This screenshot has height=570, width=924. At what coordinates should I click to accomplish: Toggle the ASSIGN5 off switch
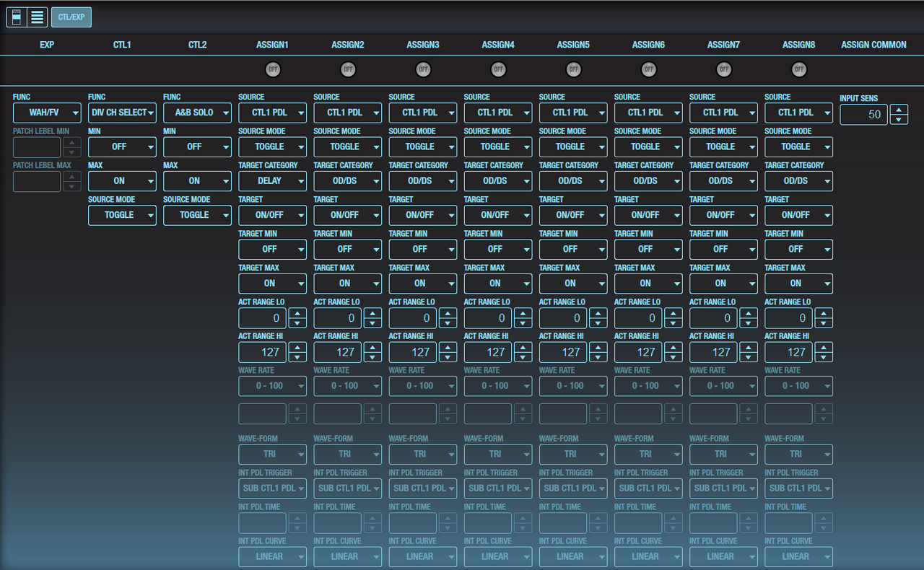(x=573, y=69)
